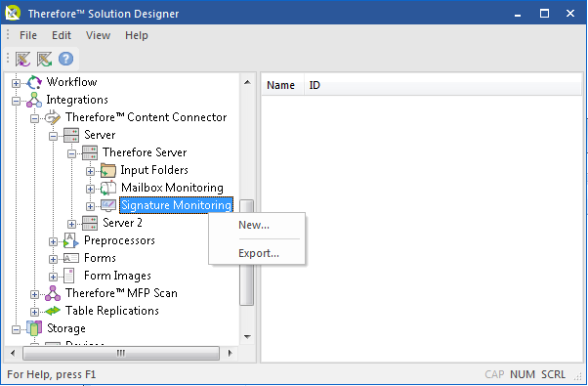Click the Therefore Server rack icon
This screenshot has height=386, width=588.
pos(90,152)
